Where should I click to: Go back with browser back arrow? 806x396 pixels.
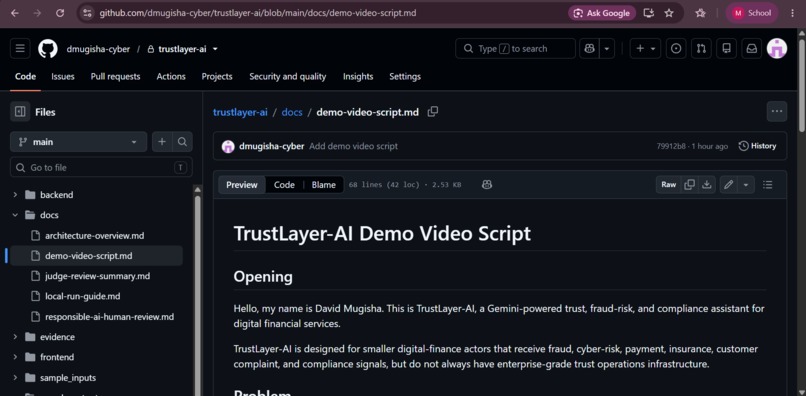coord(14,13)
